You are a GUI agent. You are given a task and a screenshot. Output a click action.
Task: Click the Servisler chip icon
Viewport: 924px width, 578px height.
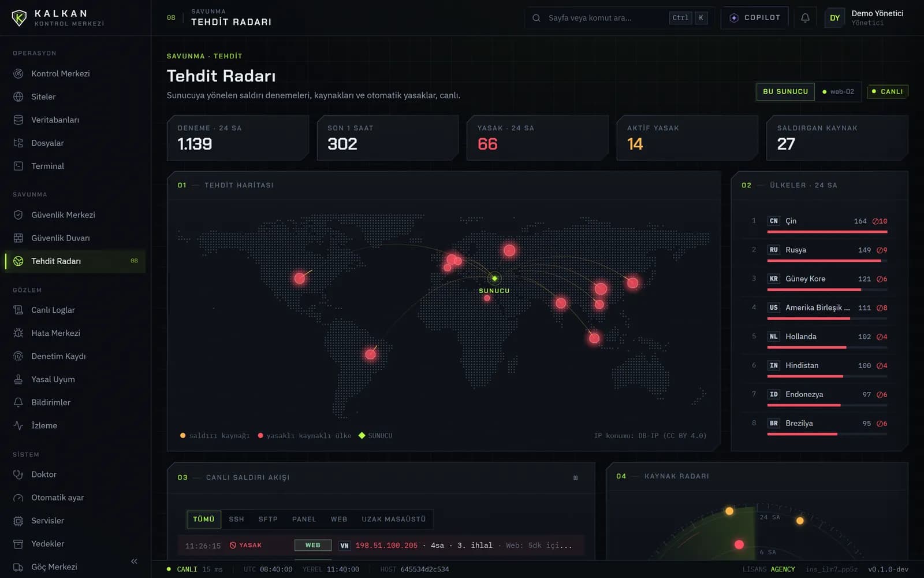tap(18, 521)
